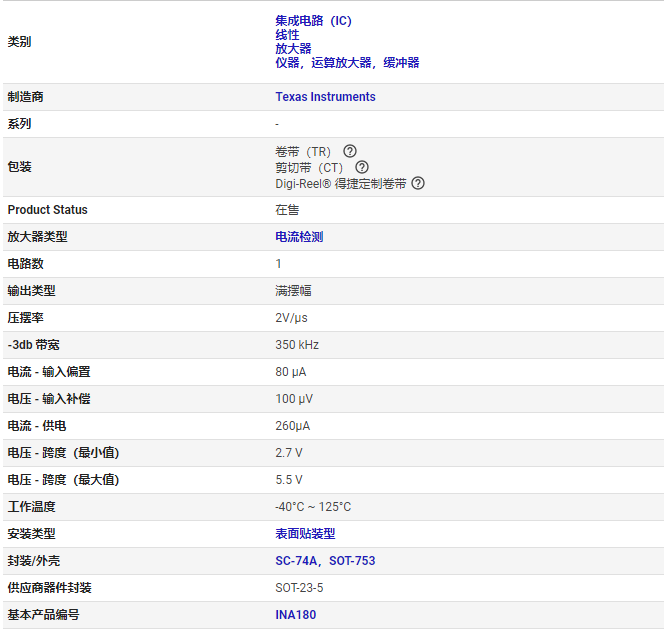Click the 线性 category link
Screen dimensions: 664x634
click(287, 34)
